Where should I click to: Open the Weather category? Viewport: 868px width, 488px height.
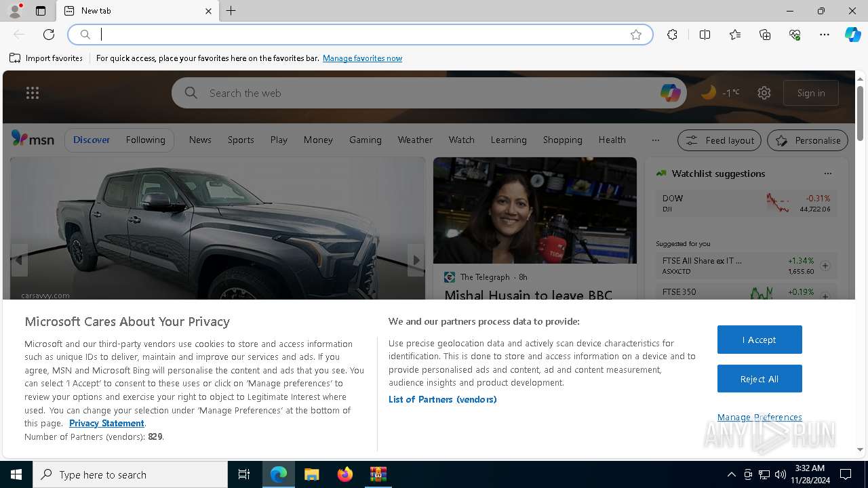coord(415,140)
